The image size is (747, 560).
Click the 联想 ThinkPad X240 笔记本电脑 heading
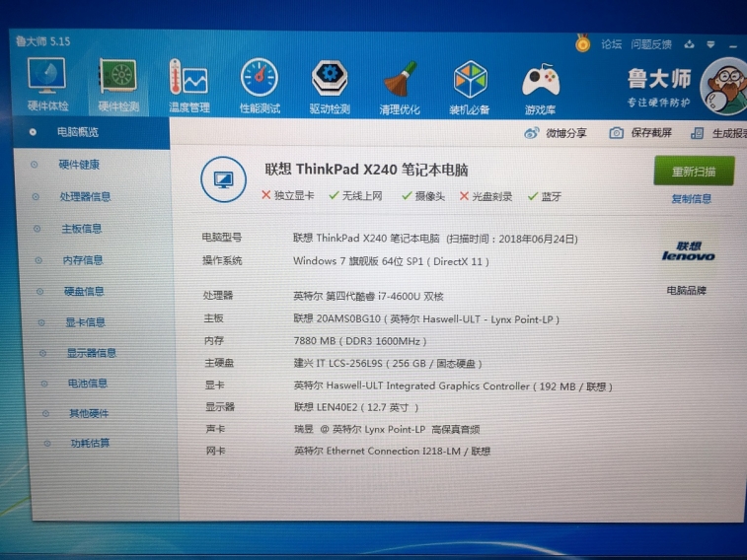pyautogui.click(x=366, y=170)
